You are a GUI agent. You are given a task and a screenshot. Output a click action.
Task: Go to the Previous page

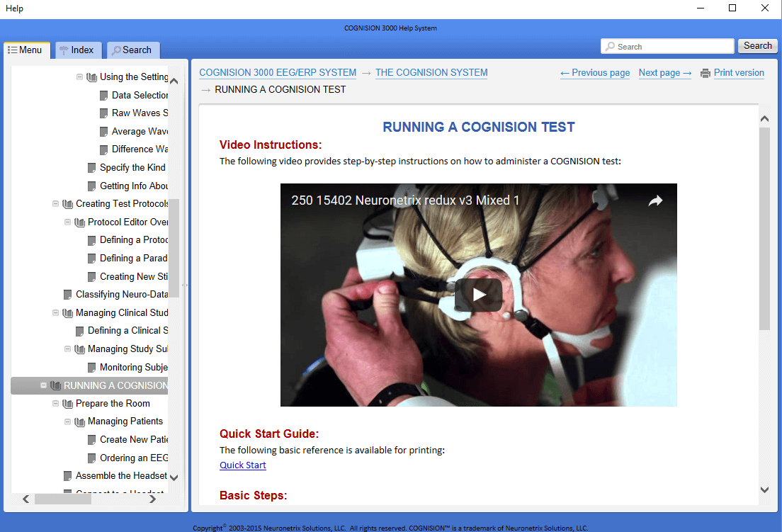tap(595, 73)
